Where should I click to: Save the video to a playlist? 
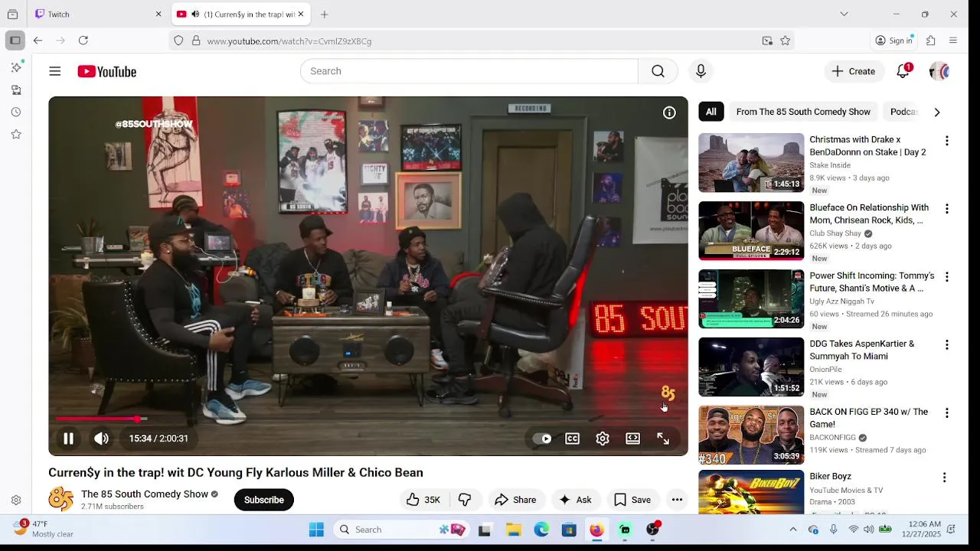coord(632,500)
